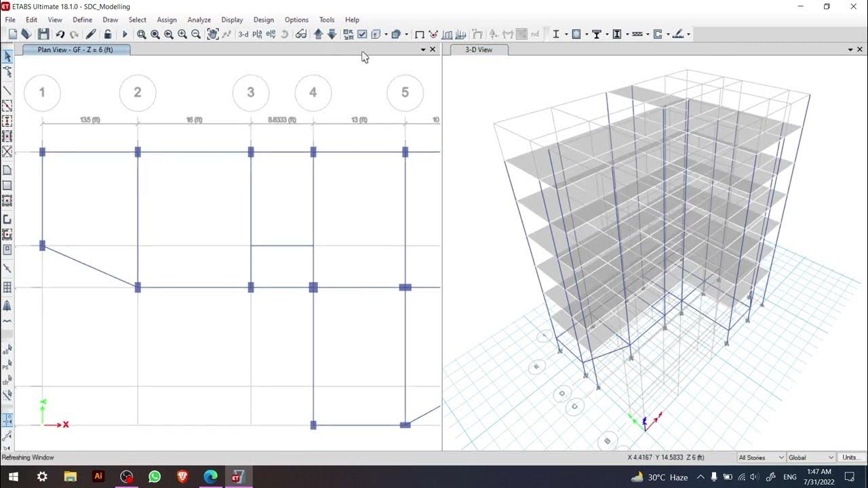The image size is (868, 488).
Task: Activate the Pan hand tool
Action: (x=212, y=34)
